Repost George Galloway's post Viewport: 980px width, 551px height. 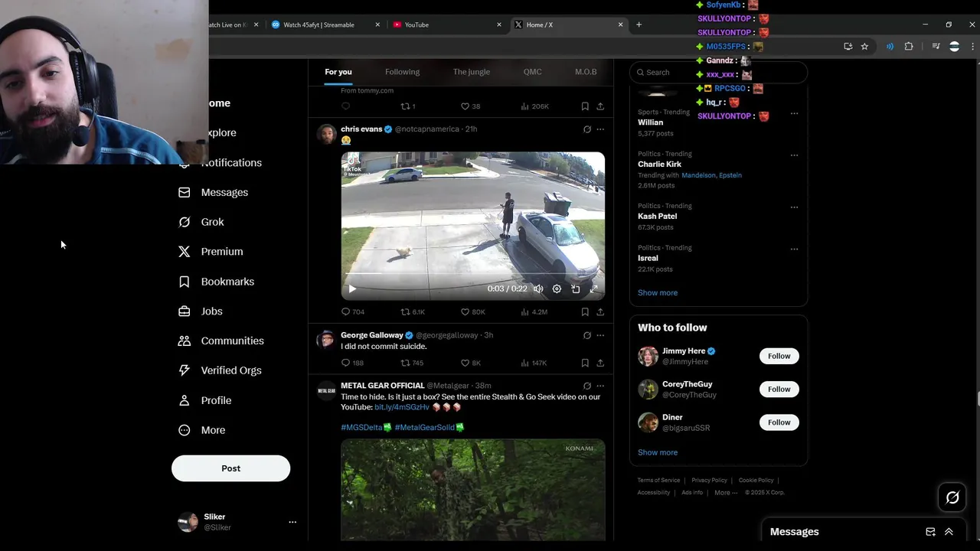(x=412, y=363)
